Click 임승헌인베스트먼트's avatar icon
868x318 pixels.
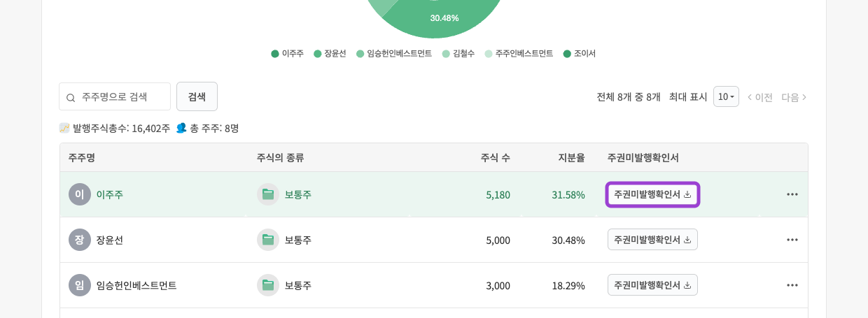pos(80,285)
